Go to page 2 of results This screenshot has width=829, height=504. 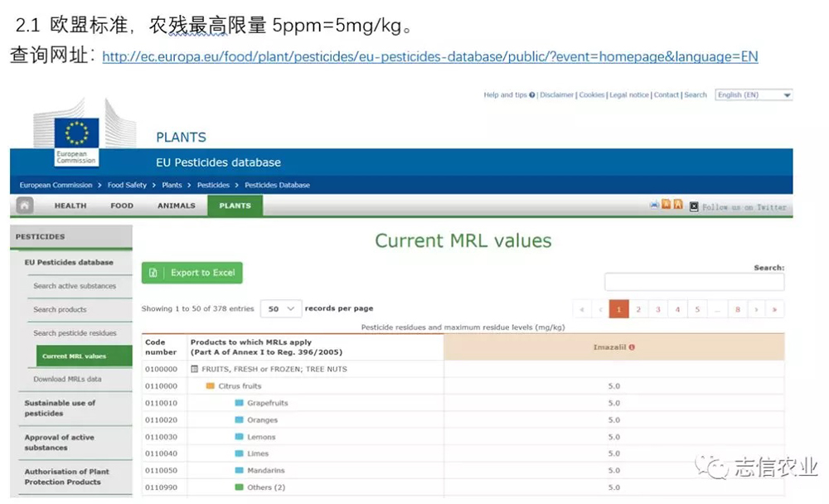pyautogui.click(x=638, y=309)
